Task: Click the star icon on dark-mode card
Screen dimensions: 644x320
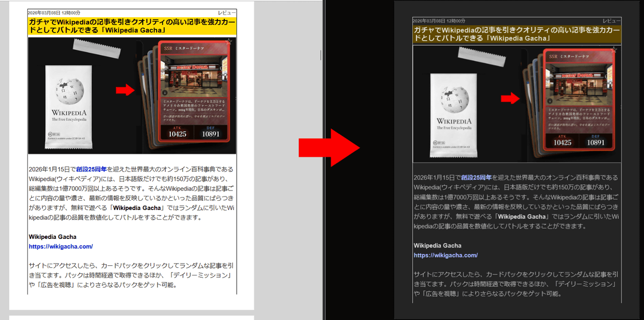Action: (x=614, y=49)
